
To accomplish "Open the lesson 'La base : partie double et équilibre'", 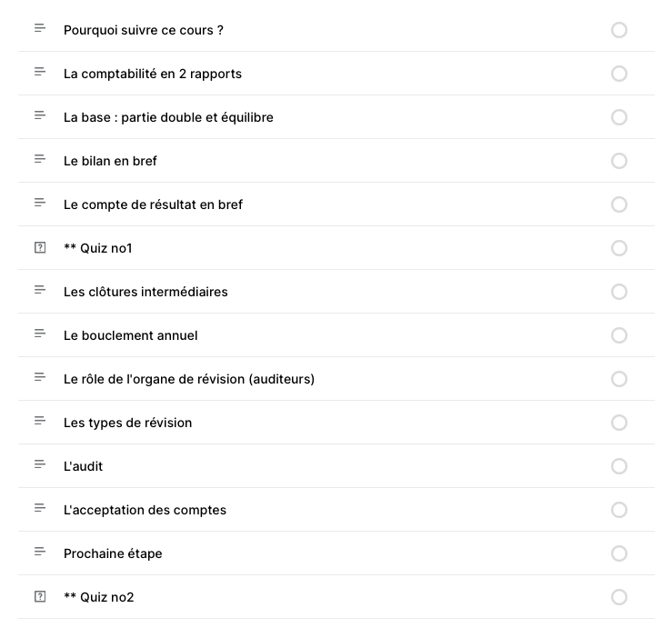I will click(x=168, y=117).
